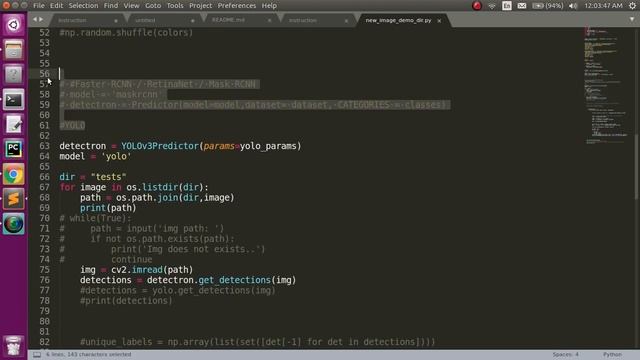
Task: Open the Files manager from the dock
Action: (x=13, y=50)
